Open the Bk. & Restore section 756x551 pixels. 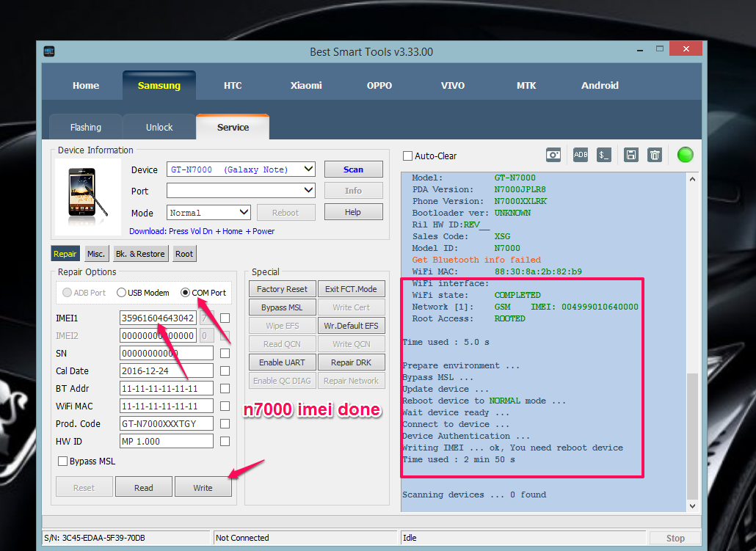140,254
